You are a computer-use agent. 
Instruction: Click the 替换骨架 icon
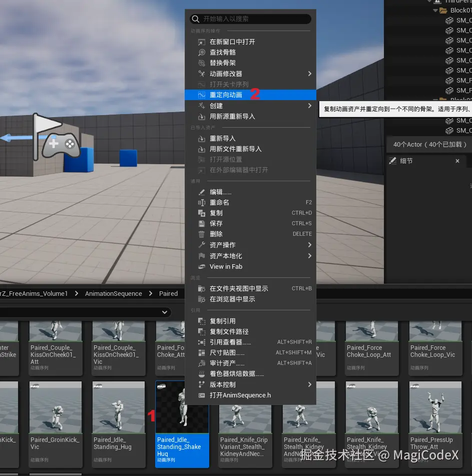click(202, 63)
